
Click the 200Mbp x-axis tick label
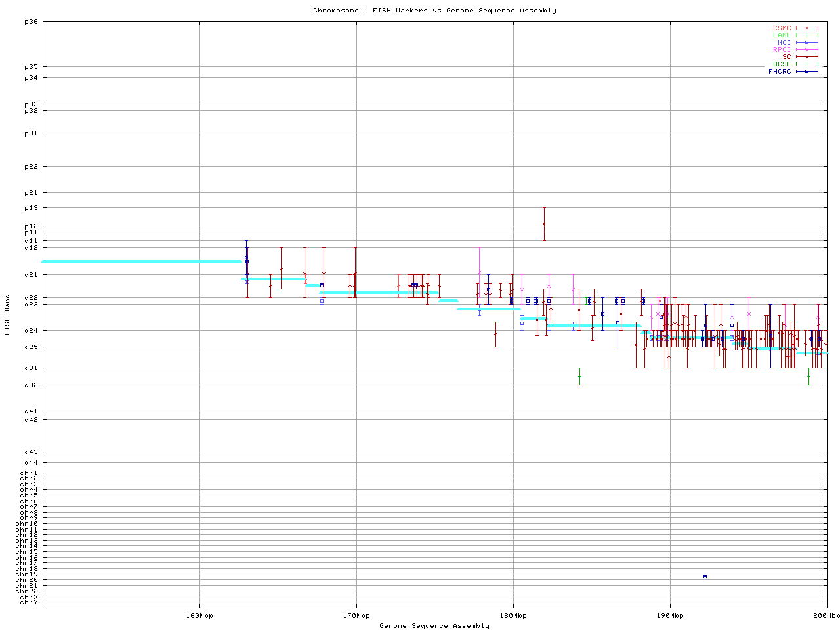coord(826,616)
